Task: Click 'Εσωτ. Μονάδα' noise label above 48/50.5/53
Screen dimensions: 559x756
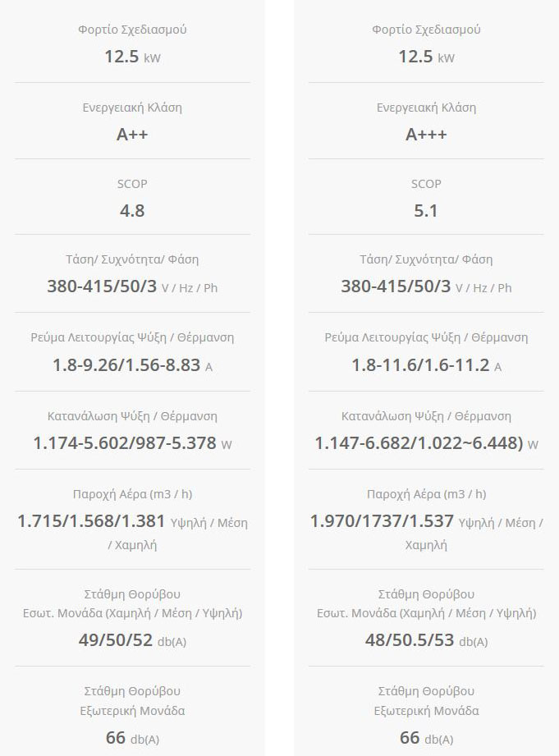Action: 426,613
